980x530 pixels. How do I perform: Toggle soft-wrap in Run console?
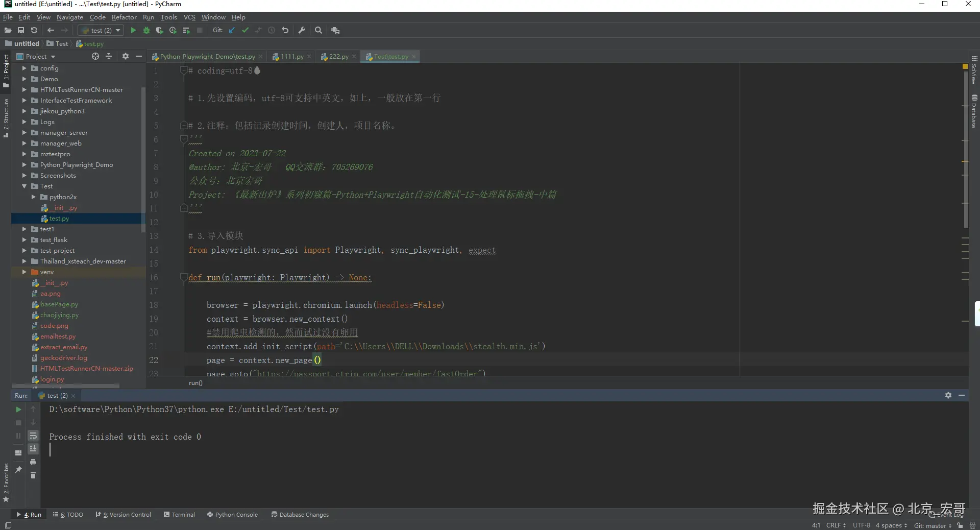pyautogui.click(x=33, y=436)
